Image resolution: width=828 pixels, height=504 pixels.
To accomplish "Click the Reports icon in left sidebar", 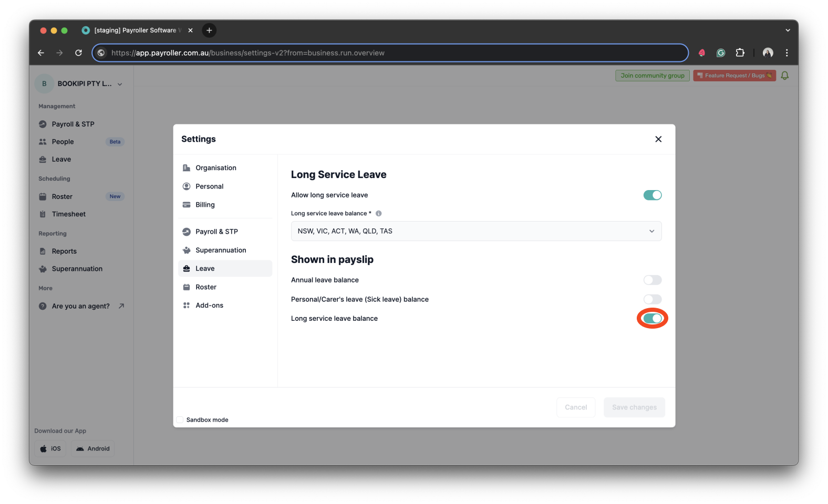I will pos(43,251).
